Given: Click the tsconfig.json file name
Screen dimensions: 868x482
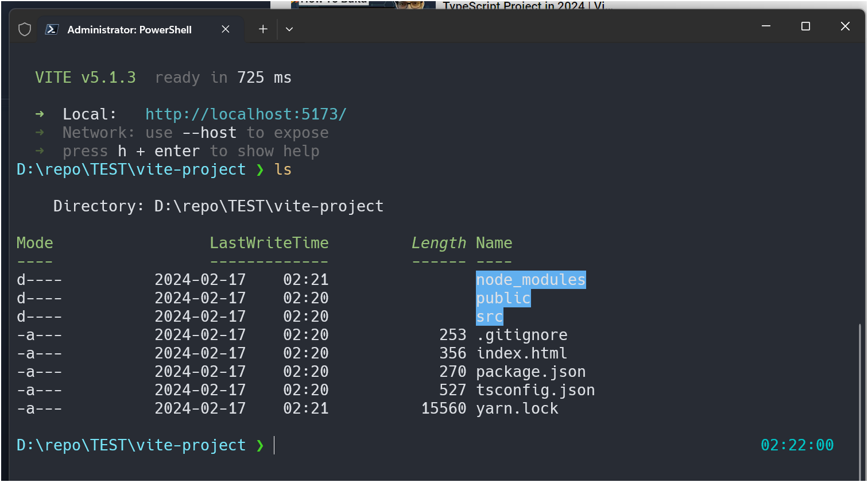Looking at the screenshot, I should (x=536, y=390).
